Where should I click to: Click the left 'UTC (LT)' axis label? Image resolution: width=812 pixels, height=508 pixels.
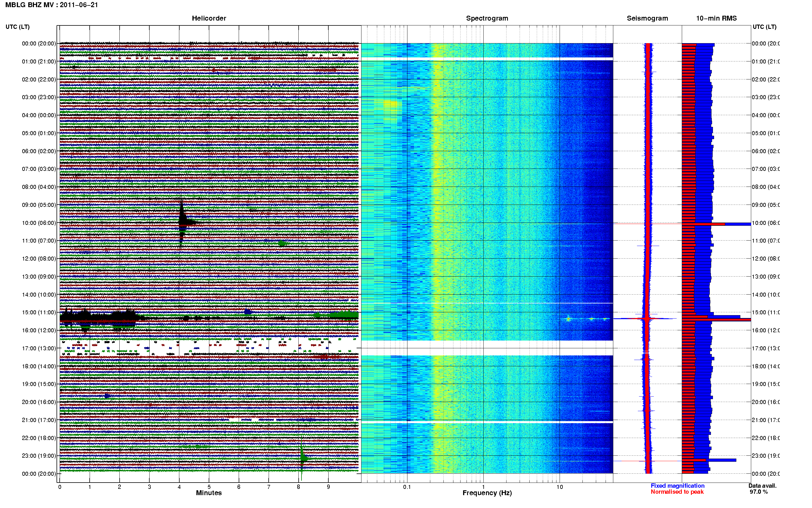click(x=17, y=27)
